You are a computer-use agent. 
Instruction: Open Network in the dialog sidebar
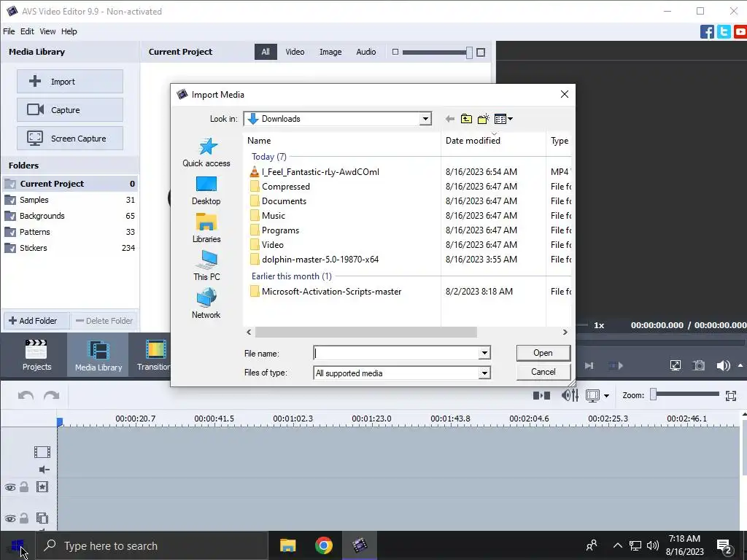click(x=206, y=304)
